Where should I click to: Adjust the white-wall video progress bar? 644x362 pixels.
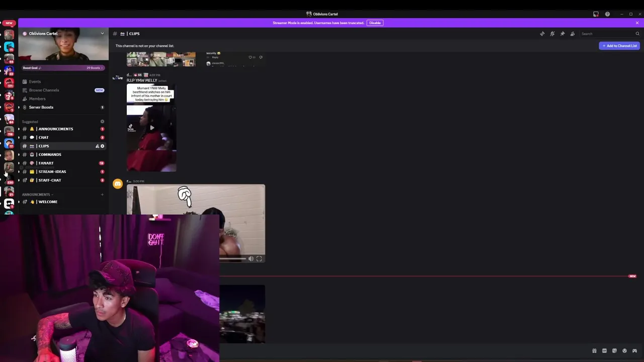point(233,259)
